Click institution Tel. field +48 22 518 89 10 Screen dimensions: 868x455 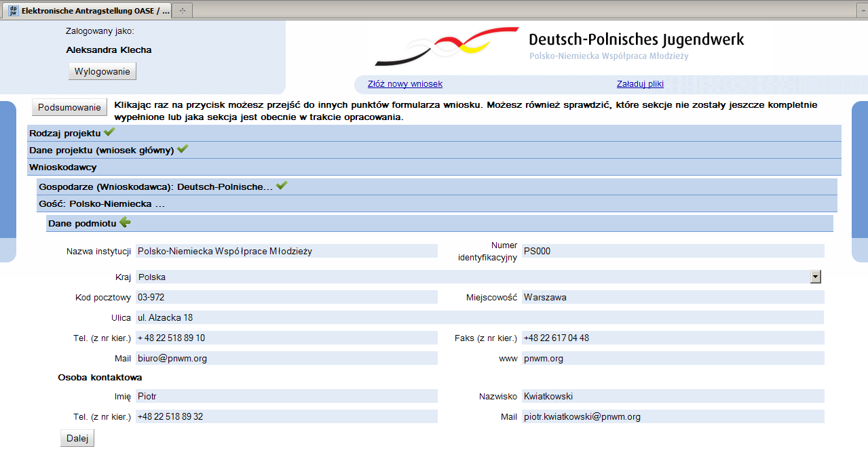coord(286,338)
